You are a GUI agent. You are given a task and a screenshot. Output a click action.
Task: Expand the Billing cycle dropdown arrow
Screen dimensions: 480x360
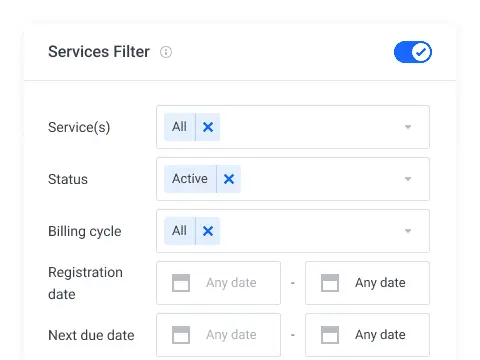pos(408,231)
